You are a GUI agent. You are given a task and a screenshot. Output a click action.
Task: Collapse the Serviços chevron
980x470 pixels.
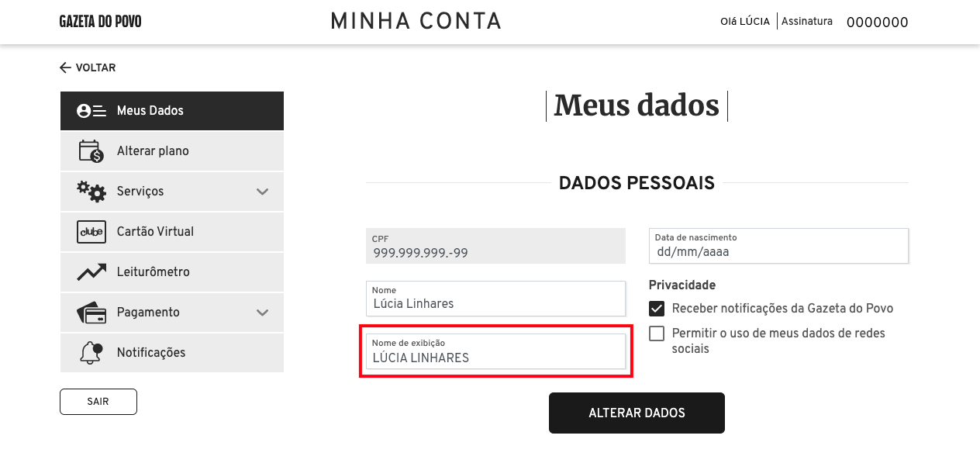(263, 191)
